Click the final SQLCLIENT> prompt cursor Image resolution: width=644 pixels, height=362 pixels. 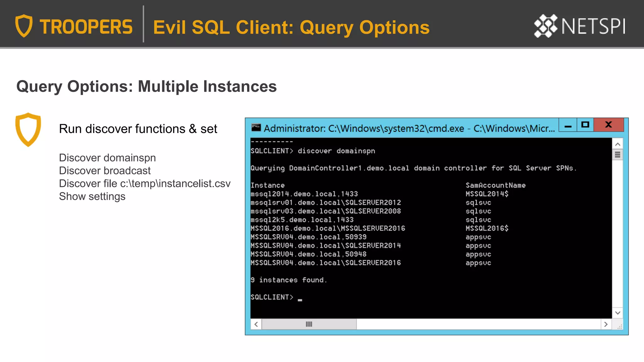coord(300,300)
